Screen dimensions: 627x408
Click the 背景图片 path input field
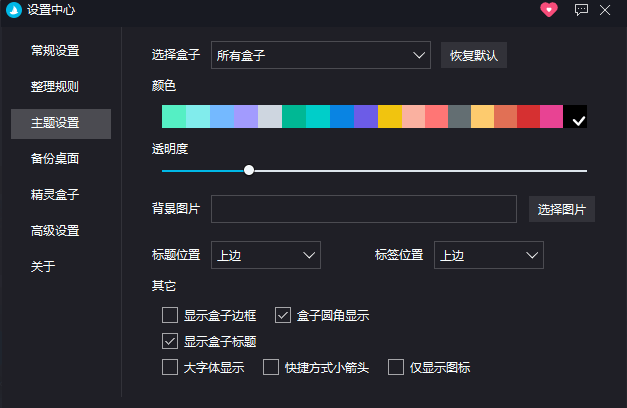click(x=364, y=209)
